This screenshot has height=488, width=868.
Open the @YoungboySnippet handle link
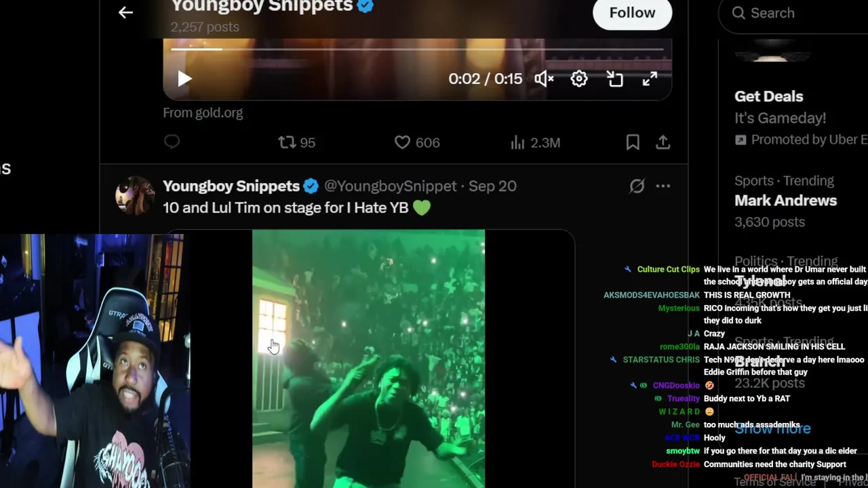click(390, 186)
